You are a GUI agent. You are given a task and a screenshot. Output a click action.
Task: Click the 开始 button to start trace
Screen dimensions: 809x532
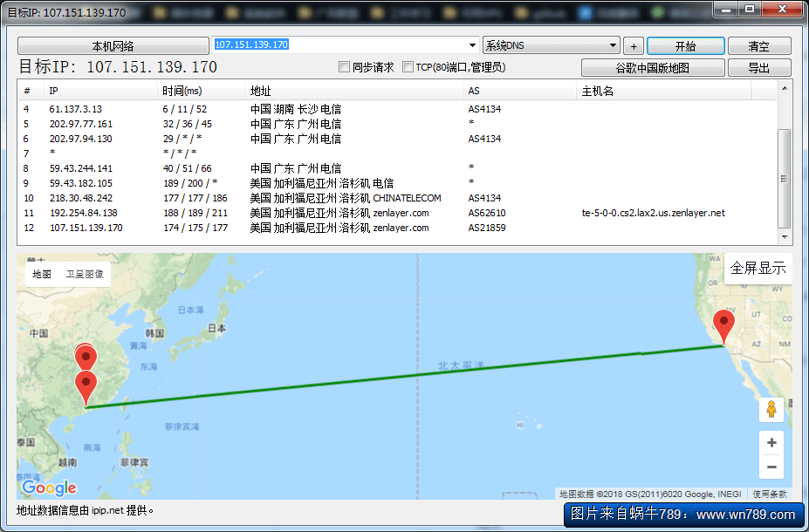click(x=685, y=46)
